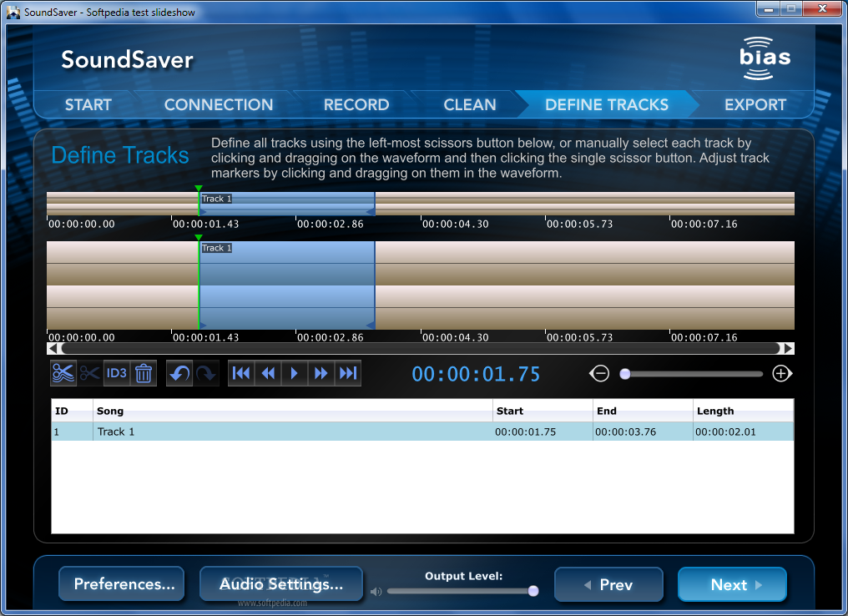Switch to the CONNECTION tab

tap(219, 104)
